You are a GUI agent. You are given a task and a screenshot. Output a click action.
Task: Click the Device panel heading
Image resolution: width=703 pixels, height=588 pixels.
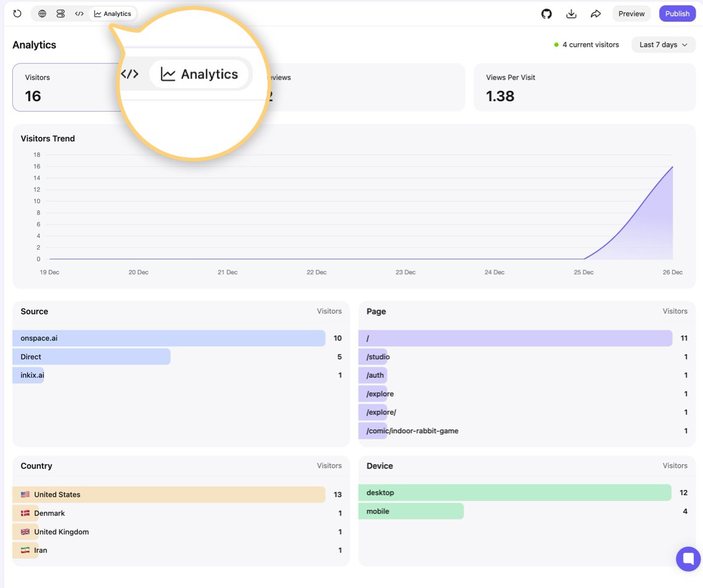pyautogui.click(x=380, y=465)
